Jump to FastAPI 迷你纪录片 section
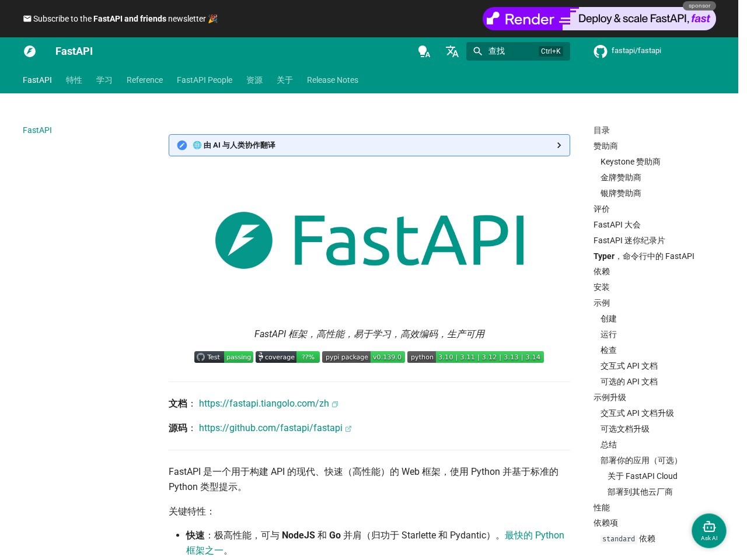This screenshot has width=747, height=560. (x=629, y=240)
